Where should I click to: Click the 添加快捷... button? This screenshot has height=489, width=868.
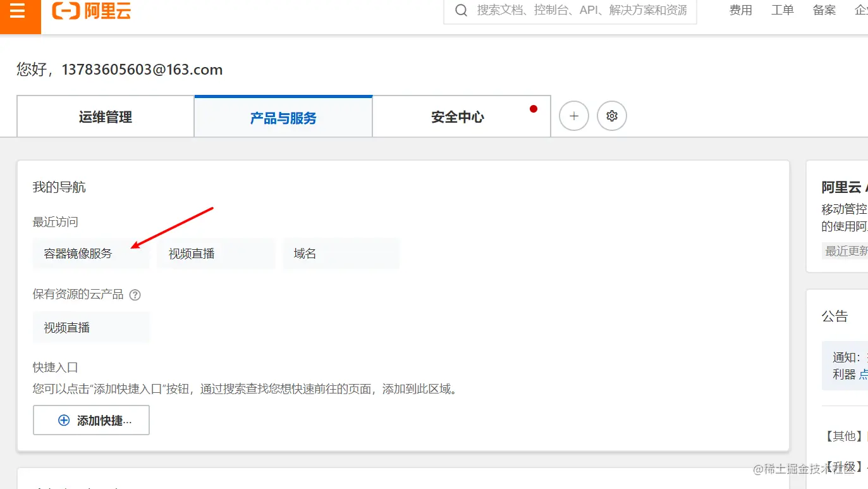tap(91, 420)
